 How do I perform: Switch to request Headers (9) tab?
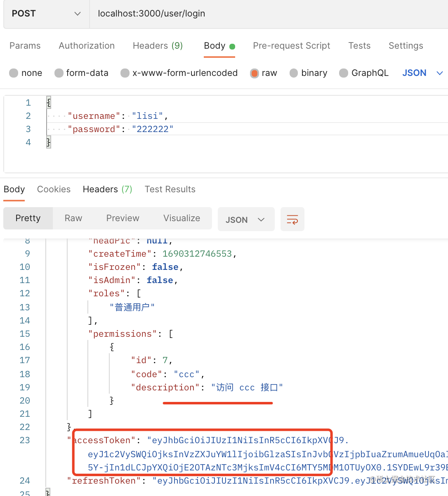coord(158,46)
